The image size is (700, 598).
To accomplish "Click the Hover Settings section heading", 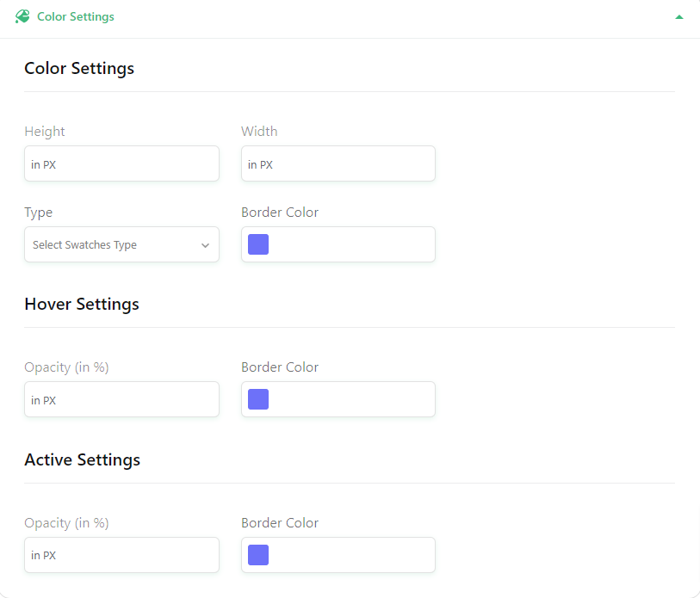I will [x=82, y=305].
